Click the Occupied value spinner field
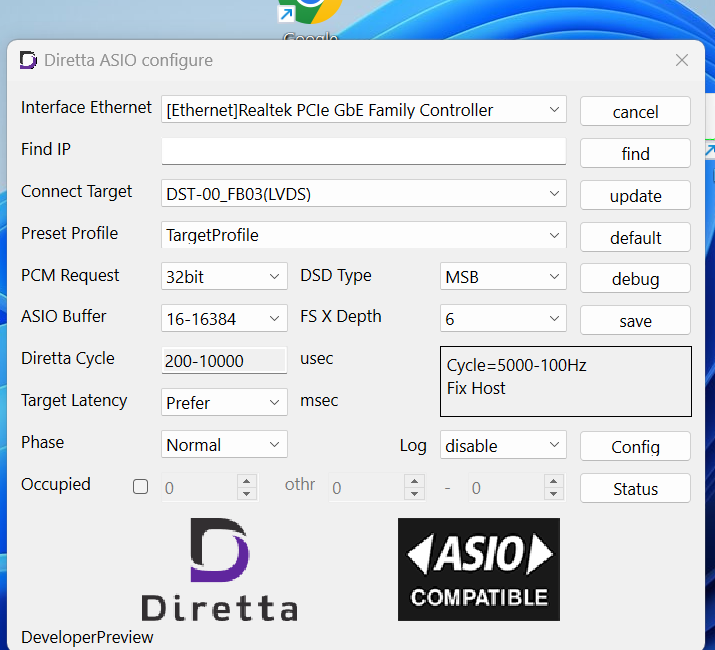The height and width of the screenshot is (650, 715). coord(199,488)
